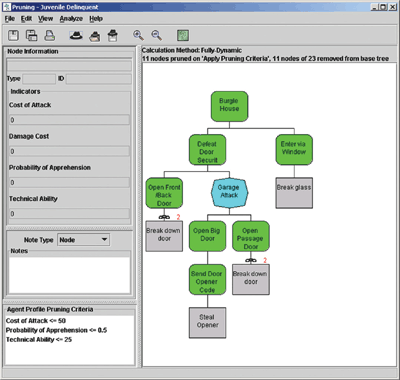Image resolution: width=400 pixels, height=380 pixels.
Task: Click the Technical Ability value field
Action: (69, 214)
